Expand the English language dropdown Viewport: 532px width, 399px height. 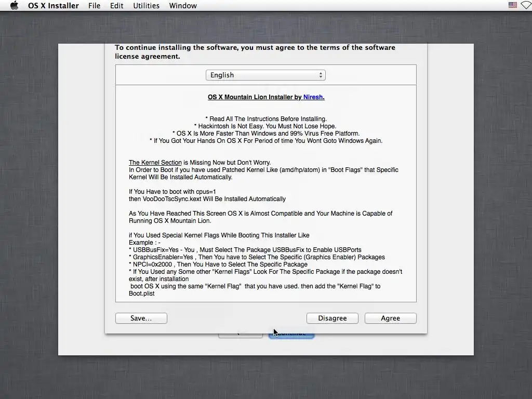(x=265, y=75)
